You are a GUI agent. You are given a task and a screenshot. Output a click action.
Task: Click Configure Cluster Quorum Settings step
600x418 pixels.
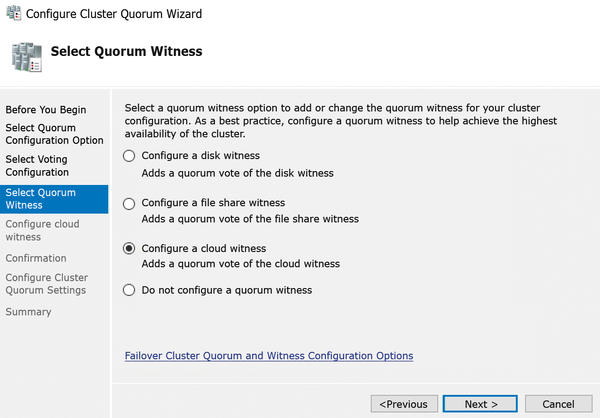(x=46, y=284)
